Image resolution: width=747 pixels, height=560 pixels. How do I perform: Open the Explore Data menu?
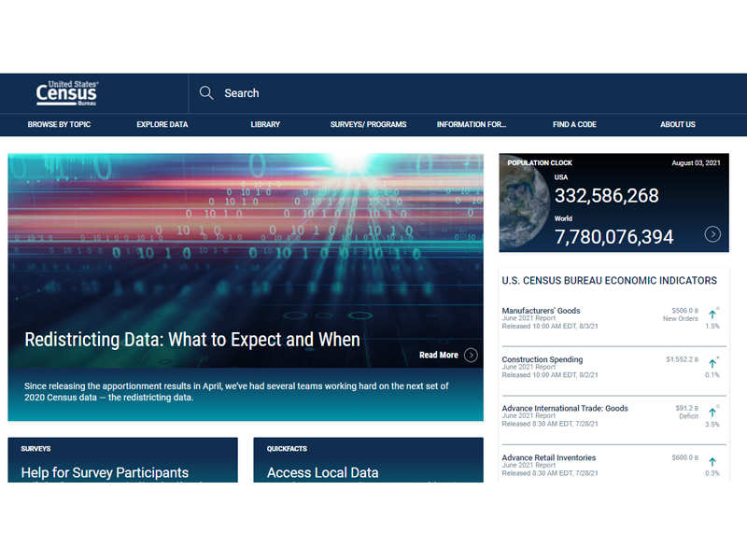(x=162, y=125)
